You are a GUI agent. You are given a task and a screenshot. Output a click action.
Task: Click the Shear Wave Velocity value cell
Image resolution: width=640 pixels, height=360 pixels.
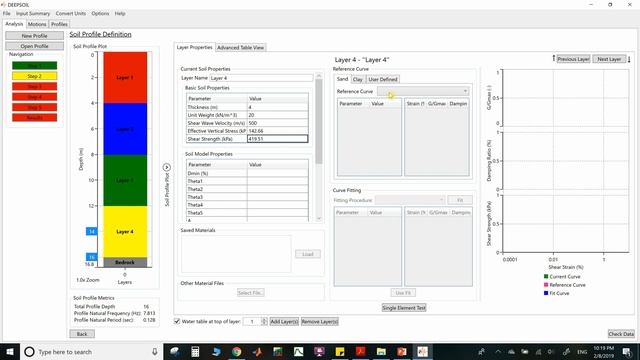(278, 123)
